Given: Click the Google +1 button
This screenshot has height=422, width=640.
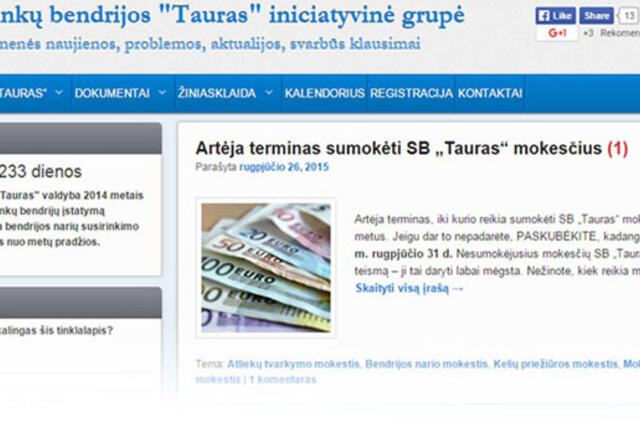Looking at the screenshot, I should (x=557, y=33).
